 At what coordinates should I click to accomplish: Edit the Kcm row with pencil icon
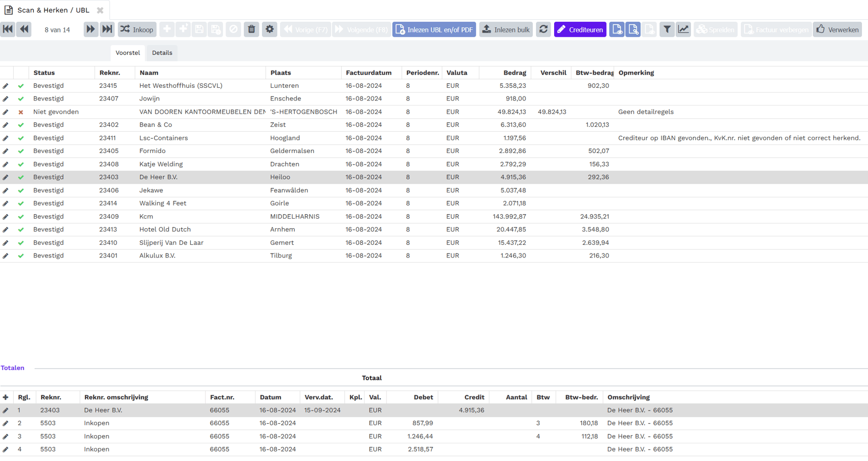(x=6, y=217)
